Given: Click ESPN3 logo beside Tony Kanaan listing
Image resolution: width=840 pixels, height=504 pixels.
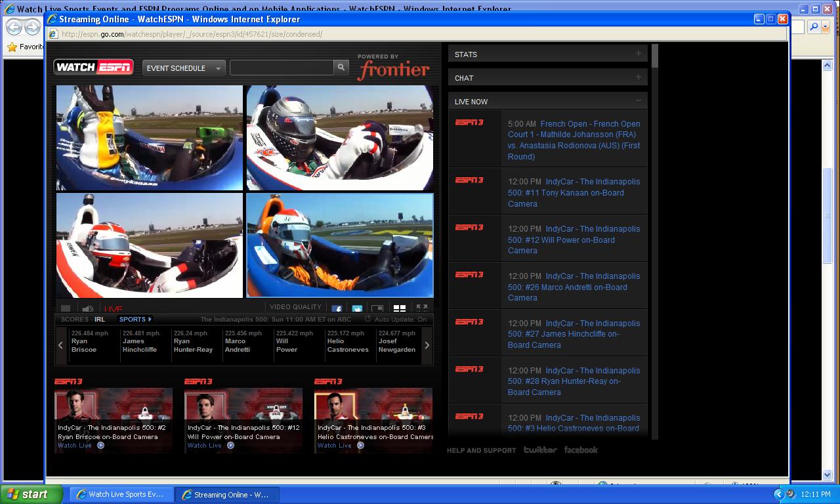Looking at the screenshot, I should (x=469, y=180).
